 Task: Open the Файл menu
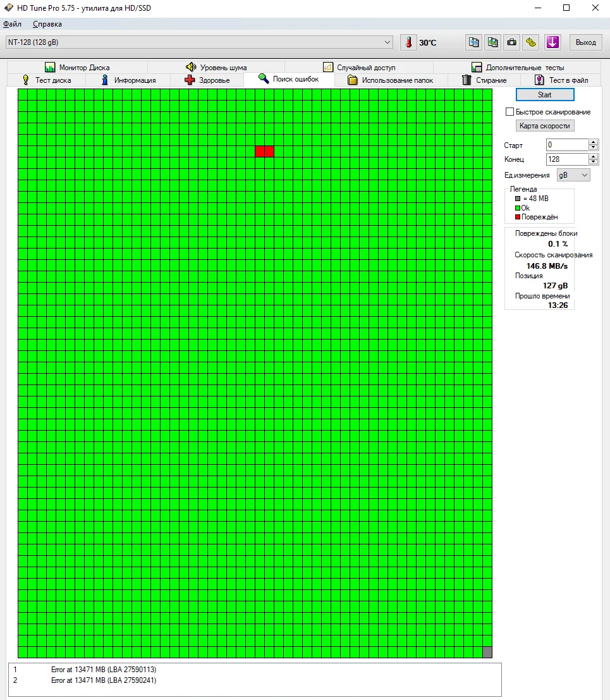tap(12, 24)
